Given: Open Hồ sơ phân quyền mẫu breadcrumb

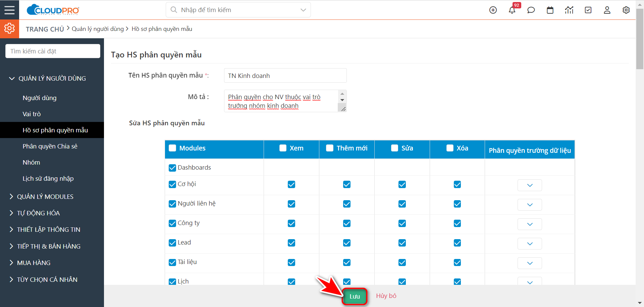Looking at the screenshot, I should pos(162,29).
